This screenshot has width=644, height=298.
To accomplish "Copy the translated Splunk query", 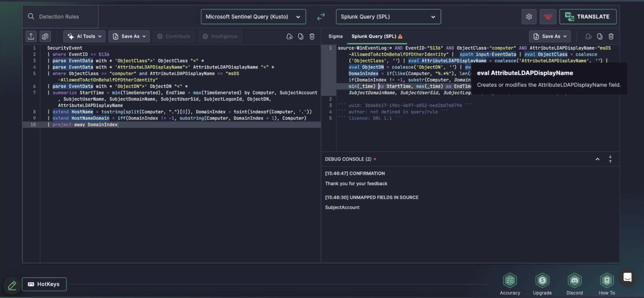I will [599, 36].
